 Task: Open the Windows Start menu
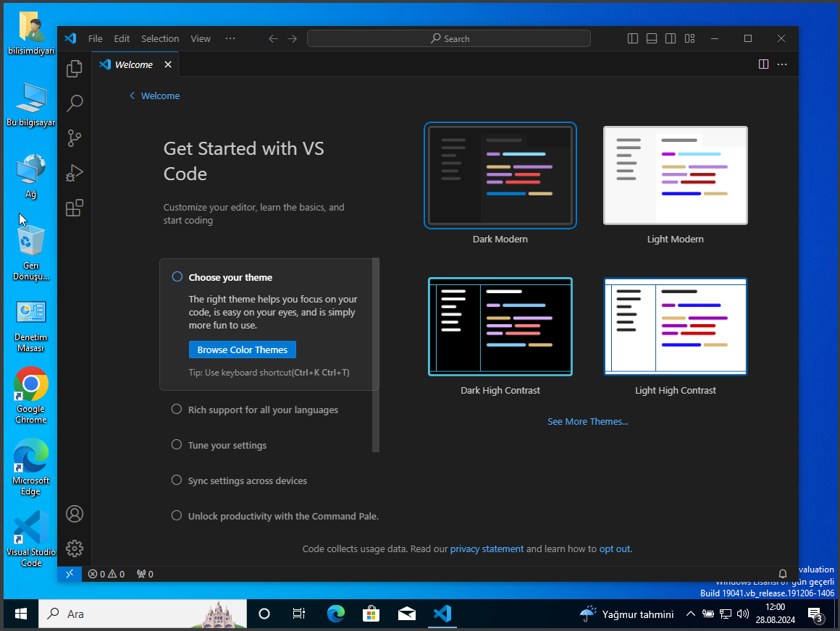point(21,614)
